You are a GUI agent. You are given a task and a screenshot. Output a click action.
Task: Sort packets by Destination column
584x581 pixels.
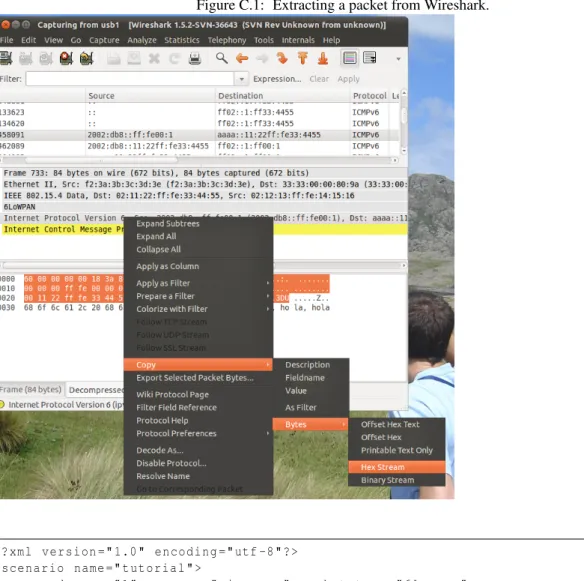(283, 96)
